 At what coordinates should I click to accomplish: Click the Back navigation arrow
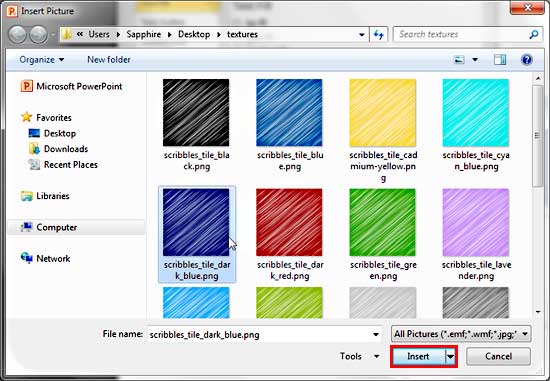(18, 34)
